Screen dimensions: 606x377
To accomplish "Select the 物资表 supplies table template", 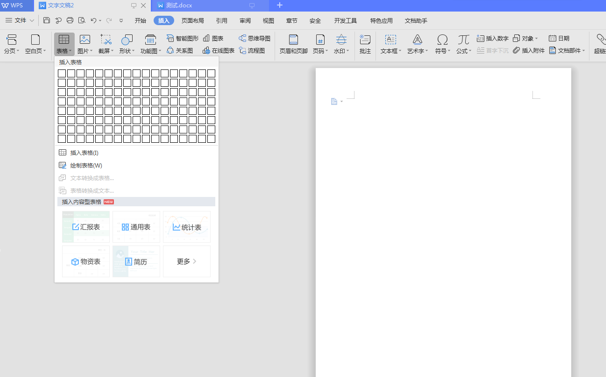I will (86, 261).
